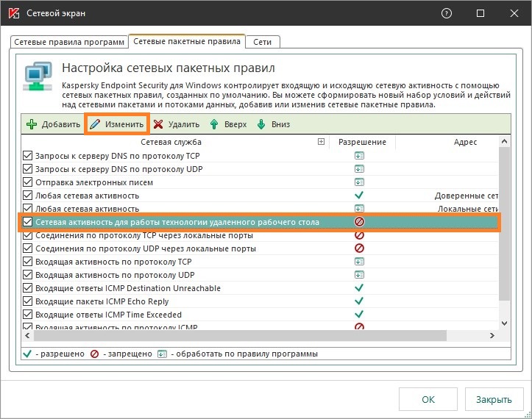532x419 pixels.
Task: Click the Закрыть button
Action: point(493,400)
